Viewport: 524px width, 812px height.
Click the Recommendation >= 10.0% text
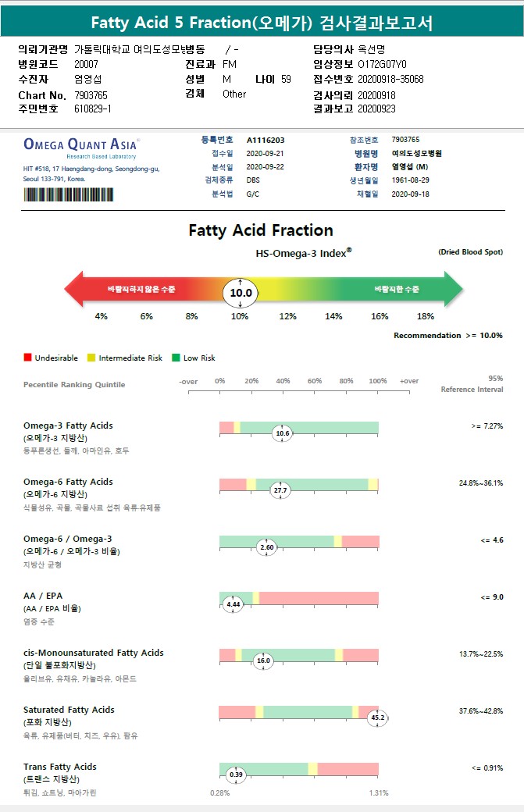(x=447, y=336)
